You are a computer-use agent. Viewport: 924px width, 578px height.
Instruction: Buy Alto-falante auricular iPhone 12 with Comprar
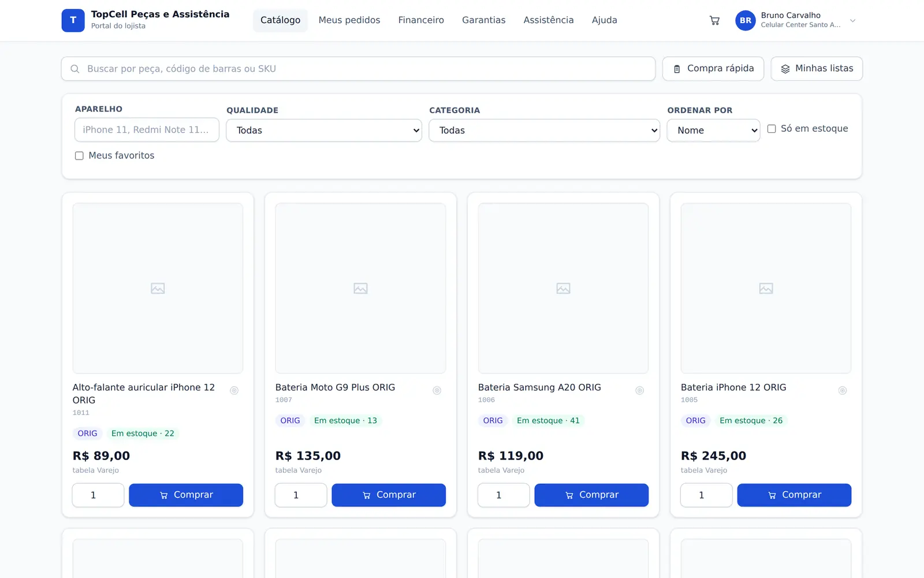186,495
